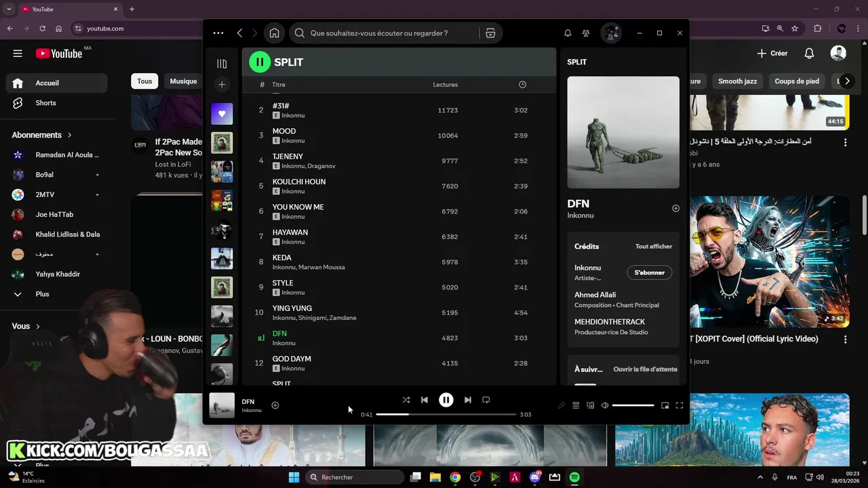Viewport: 868px width, 488px height.
Task: Open the Liked Songs playlist tile
Action: pyautogui.click(x=222, y=114)
